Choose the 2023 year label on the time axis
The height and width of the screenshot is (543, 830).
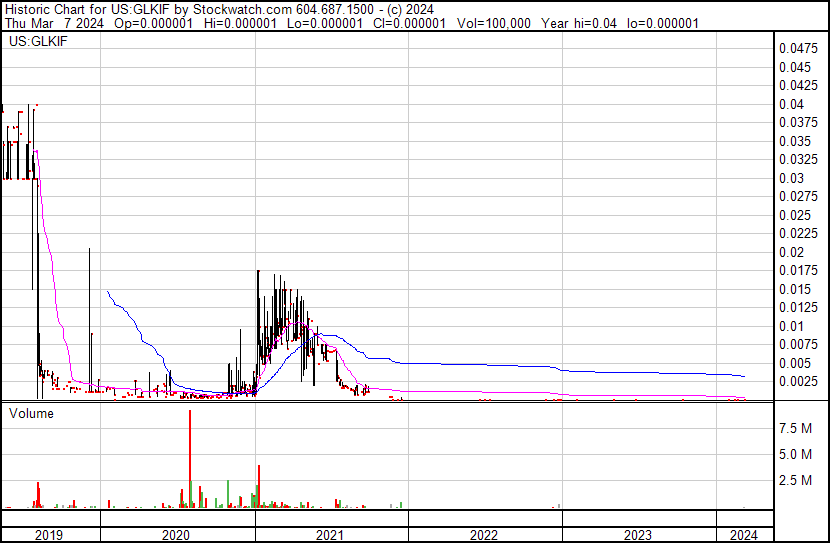click(638, 535)
